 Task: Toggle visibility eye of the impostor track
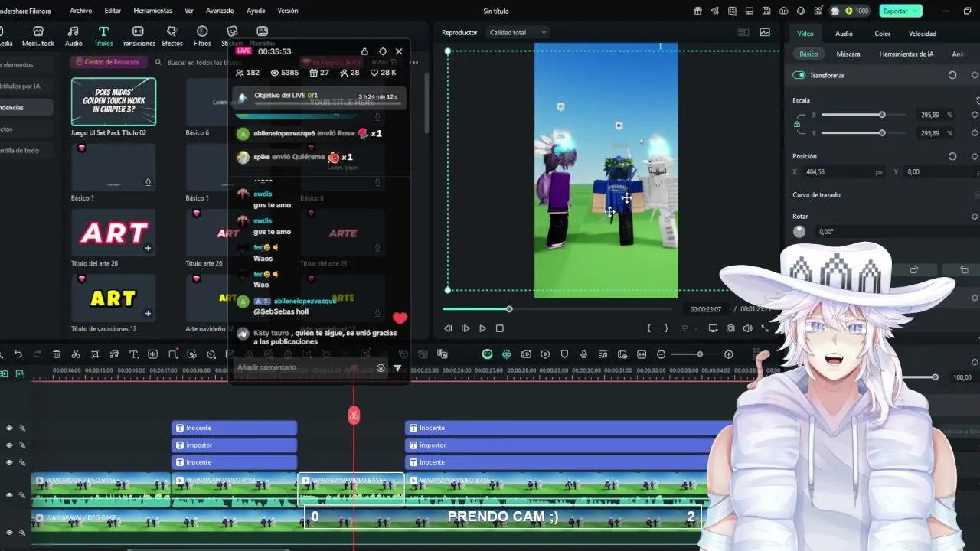tap(9, 445)
